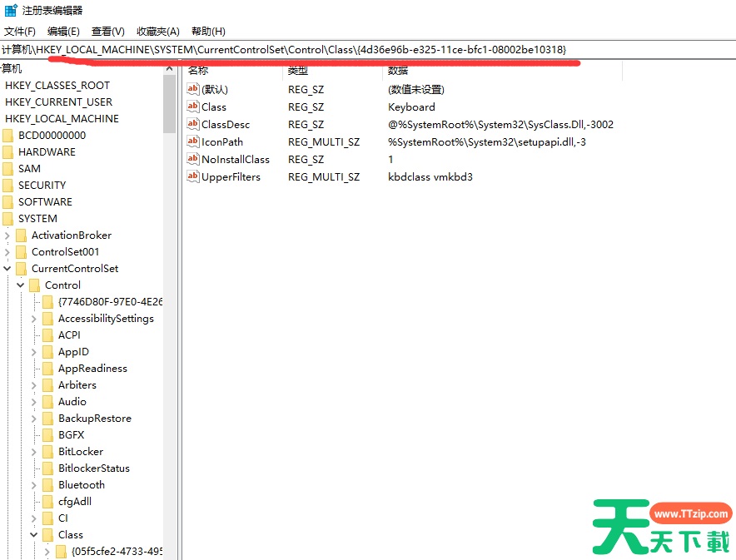Screen dimensions: 736x560
Task: Open the 收藏夹(A) menu
Action: coord(158,32)
